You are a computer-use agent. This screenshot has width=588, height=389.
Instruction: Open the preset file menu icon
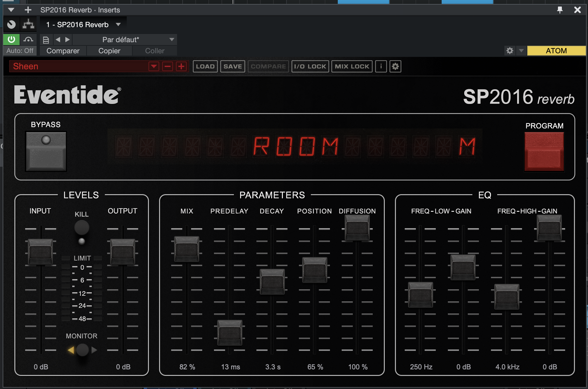tap(46, 40)
